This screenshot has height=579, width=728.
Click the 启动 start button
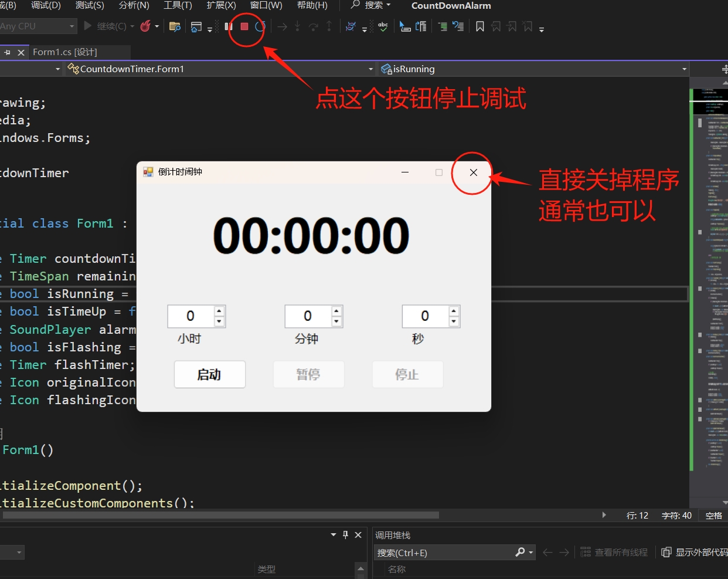(x=209, y=374)
